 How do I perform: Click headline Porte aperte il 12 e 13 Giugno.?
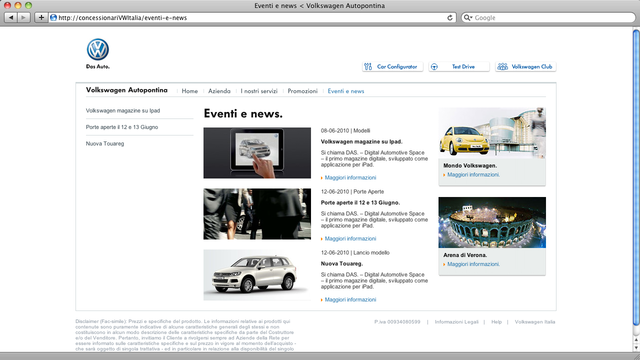coord(360,202)
